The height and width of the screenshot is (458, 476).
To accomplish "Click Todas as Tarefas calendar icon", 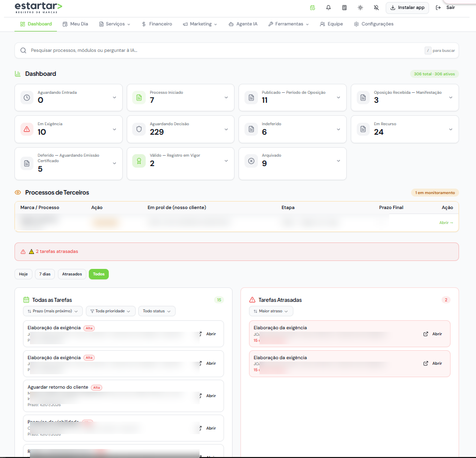I will click(26, 300).
